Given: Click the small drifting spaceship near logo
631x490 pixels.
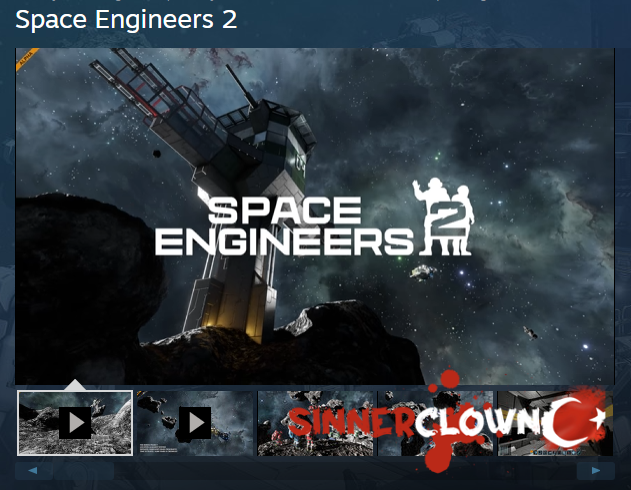Looking at the screenshot, I should (423, 273).
